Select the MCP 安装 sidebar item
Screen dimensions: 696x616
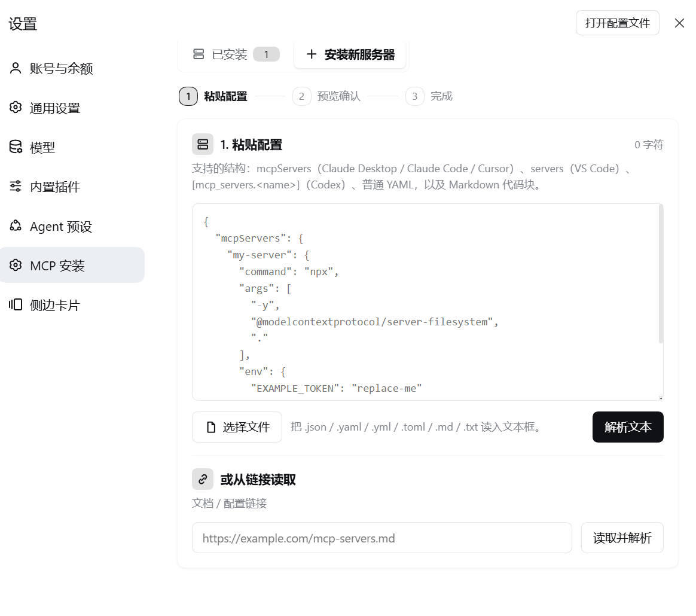pos(72,265)
